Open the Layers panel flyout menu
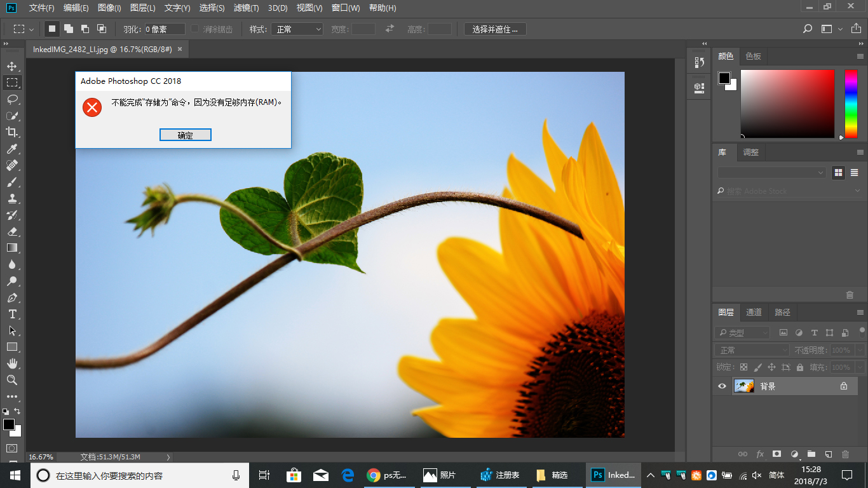 (x=860, y=312)
